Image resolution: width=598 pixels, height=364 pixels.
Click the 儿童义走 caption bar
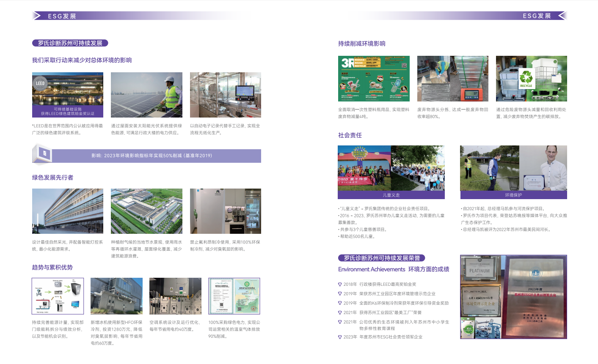pos(391,195)
